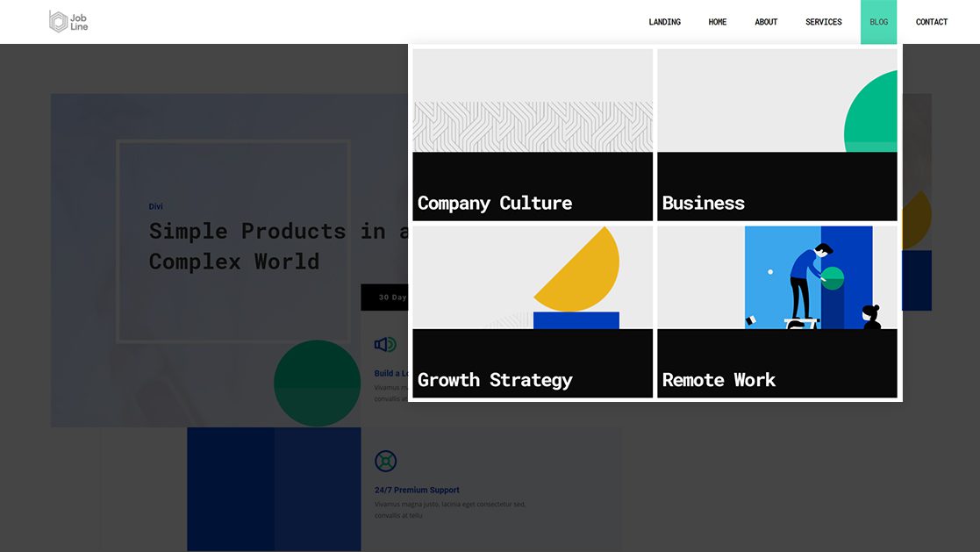Image resolution: width=980 pixels, height=552 pixels.
Task: Open the 24/7 Premium Support link
Action: [x=416, y=490]
